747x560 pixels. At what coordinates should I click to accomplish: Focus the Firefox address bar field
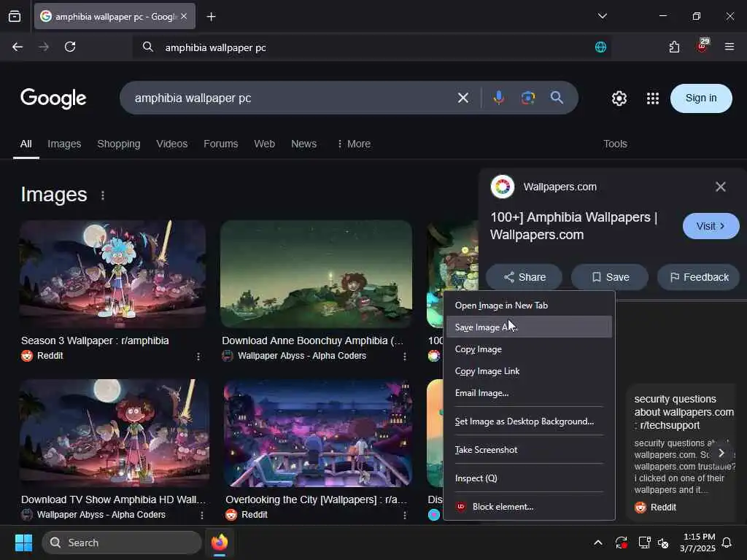tap(371, 47)
